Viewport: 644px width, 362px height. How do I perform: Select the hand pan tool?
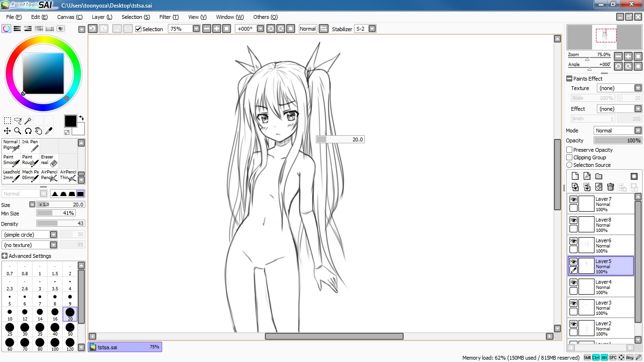39,131
